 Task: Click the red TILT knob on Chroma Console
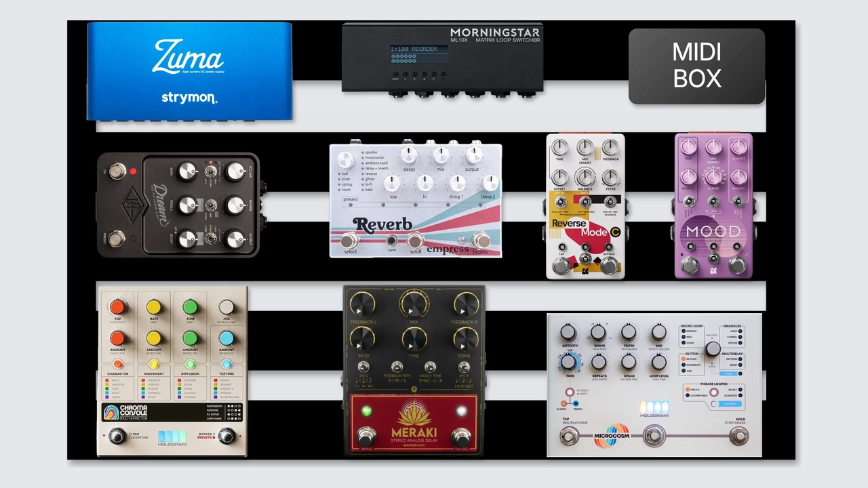tap(118, 307)
